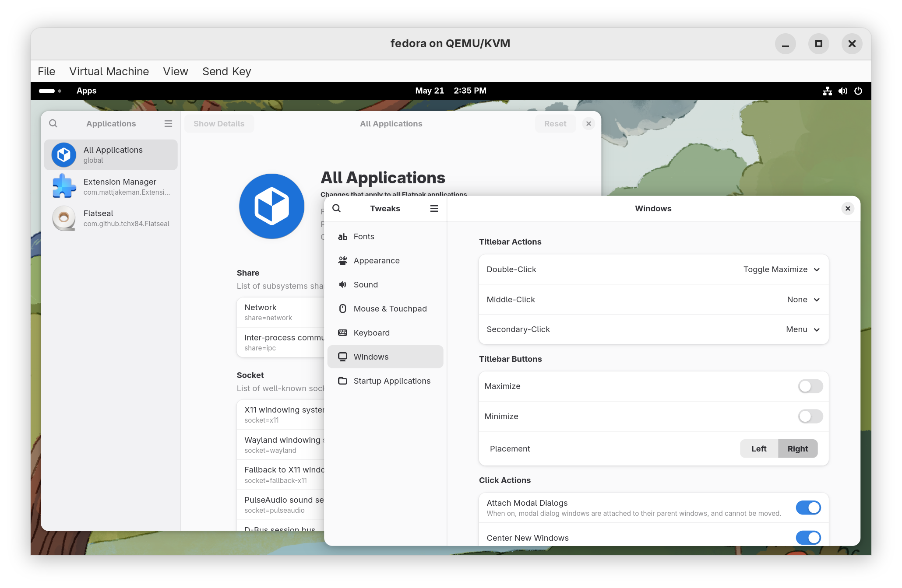Toggle the Minimize titlebar button switch
The image size is (902, 588).
point(810,416)
